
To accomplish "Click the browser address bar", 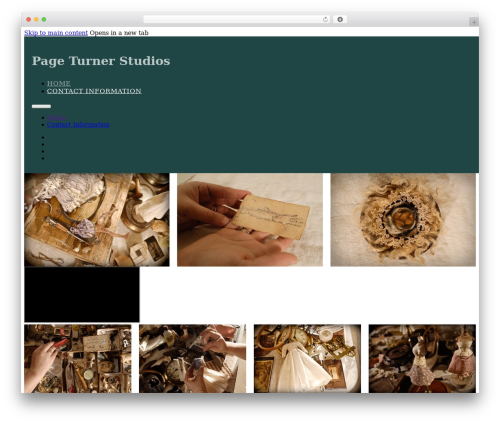I will (237, 20).
